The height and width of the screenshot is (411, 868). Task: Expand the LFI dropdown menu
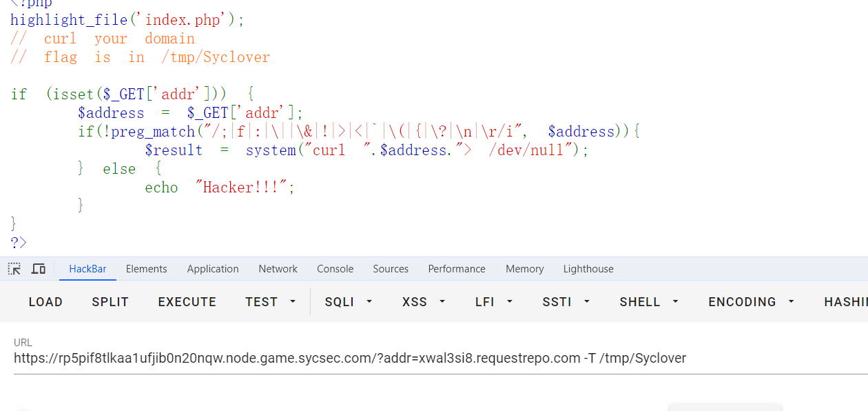(x=493, y=302)
